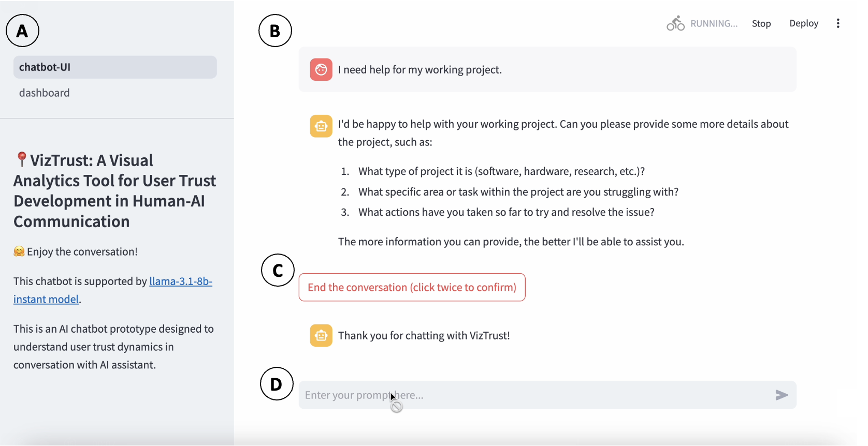The height and width of the screenshot is (446, 868).
Task: Click the circled B label
Action: [275, 31]
